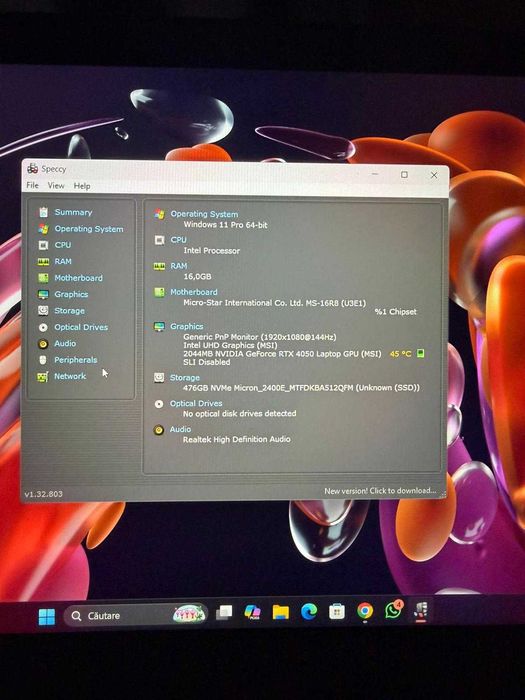Viewport: 525px width, 700px height.
Task: Click 'Intel Processor' text
Action: click(x=212, y=250)
